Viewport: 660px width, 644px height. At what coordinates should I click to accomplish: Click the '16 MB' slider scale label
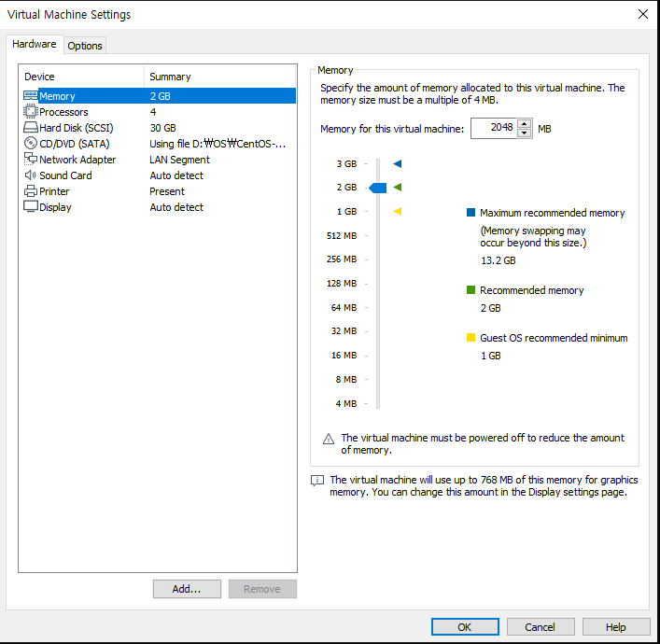click(x=344, y=356)
